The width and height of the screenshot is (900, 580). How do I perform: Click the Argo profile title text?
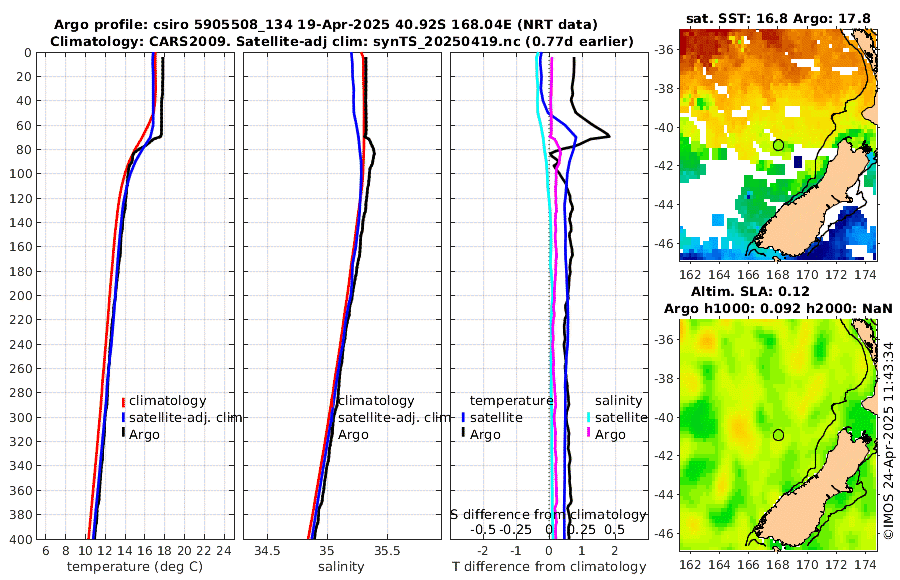tap(325, 25)
